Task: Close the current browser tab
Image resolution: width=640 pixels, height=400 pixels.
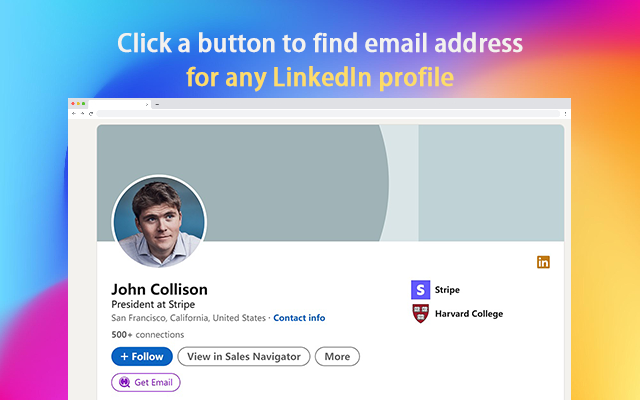Action: click(147, 104)
